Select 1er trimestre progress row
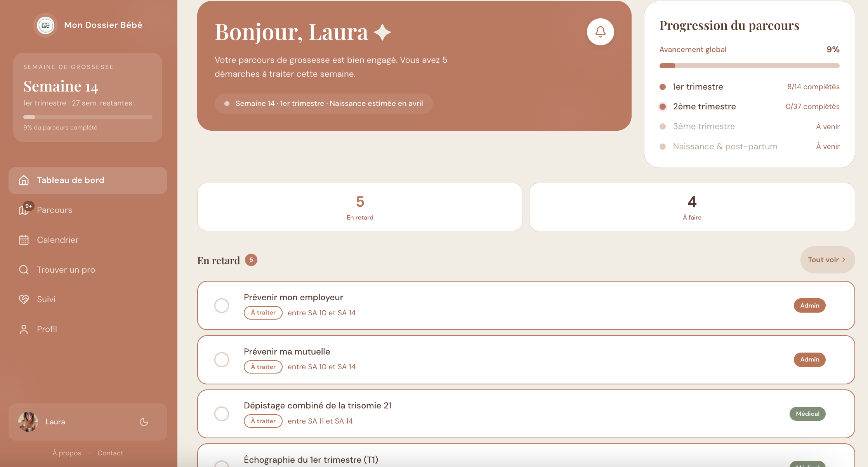This screenshot has width=868, height=467. point(749,87)
